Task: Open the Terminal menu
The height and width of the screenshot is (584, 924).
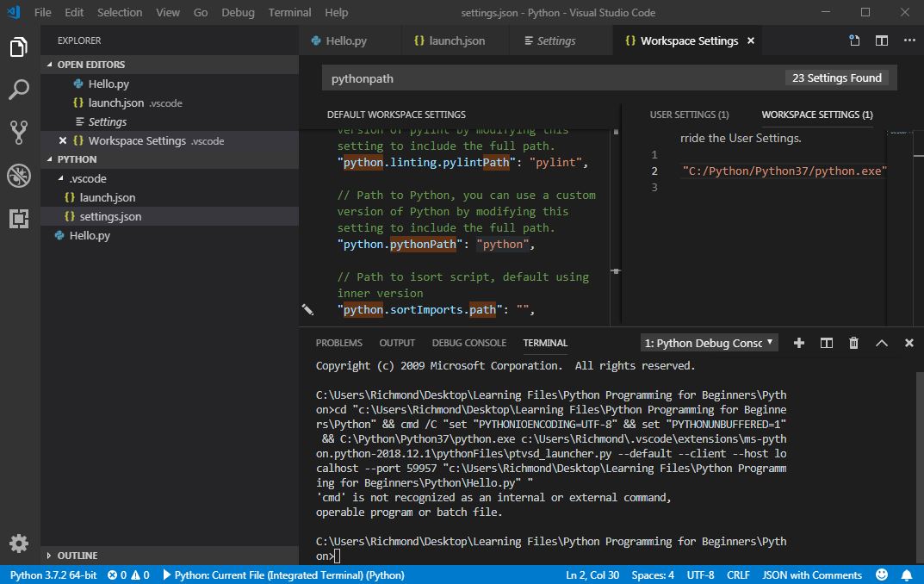Action: [x=289, y=12]
